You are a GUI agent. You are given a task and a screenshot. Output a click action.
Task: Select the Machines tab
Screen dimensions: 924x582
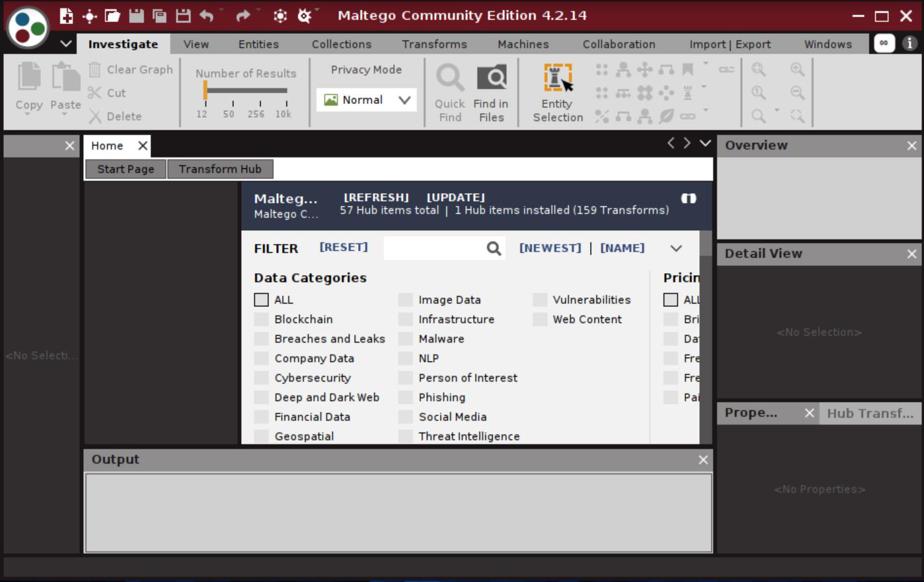tap(523, 44)
